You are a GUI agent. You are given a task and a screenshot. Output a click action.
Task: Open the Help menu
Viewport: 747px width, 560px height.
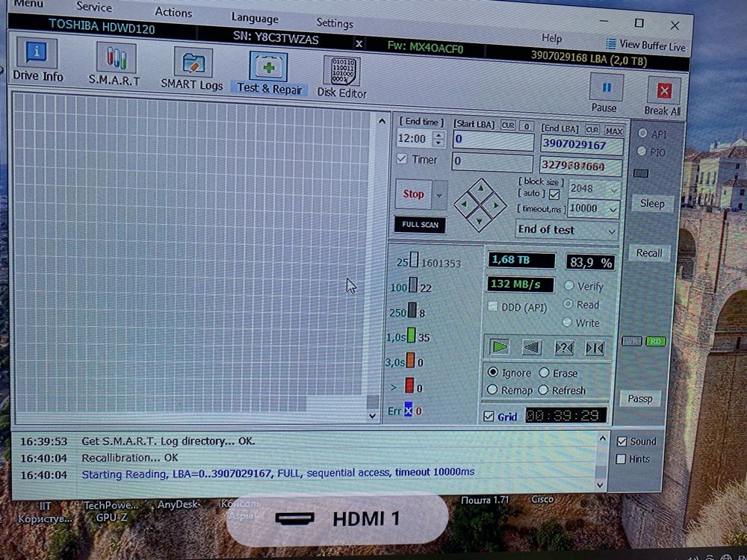(x=551, y=37)
